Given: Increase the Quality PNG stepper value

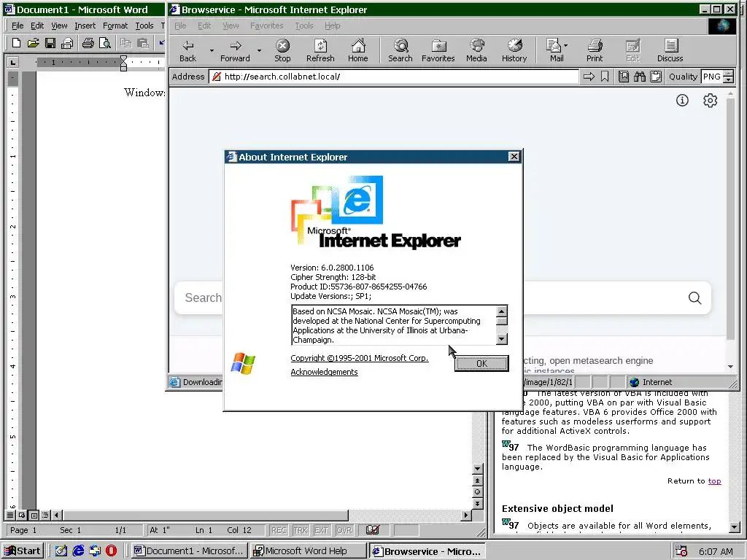Looking at the screenshot, I should click(x=729, y=74).
